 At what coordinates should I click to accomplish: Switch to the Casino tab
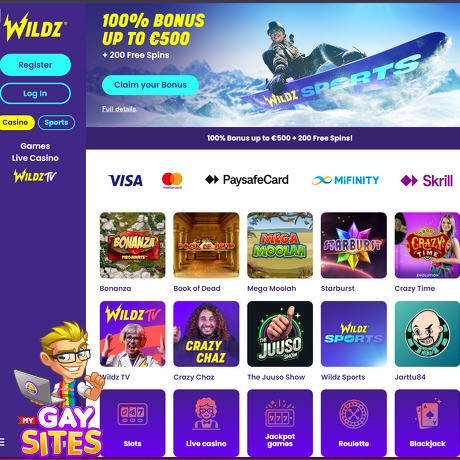(16, 123)
